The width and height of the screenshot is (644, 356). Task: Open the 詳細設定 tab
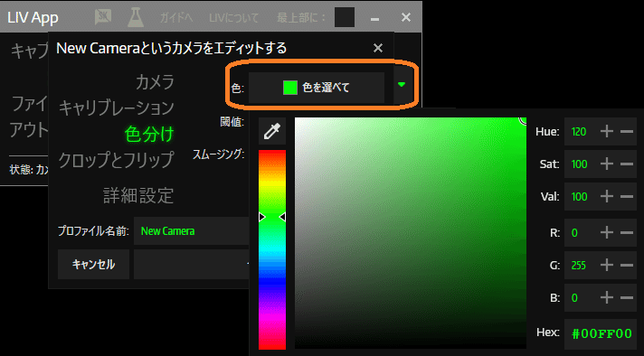click(x=138, y=195)
